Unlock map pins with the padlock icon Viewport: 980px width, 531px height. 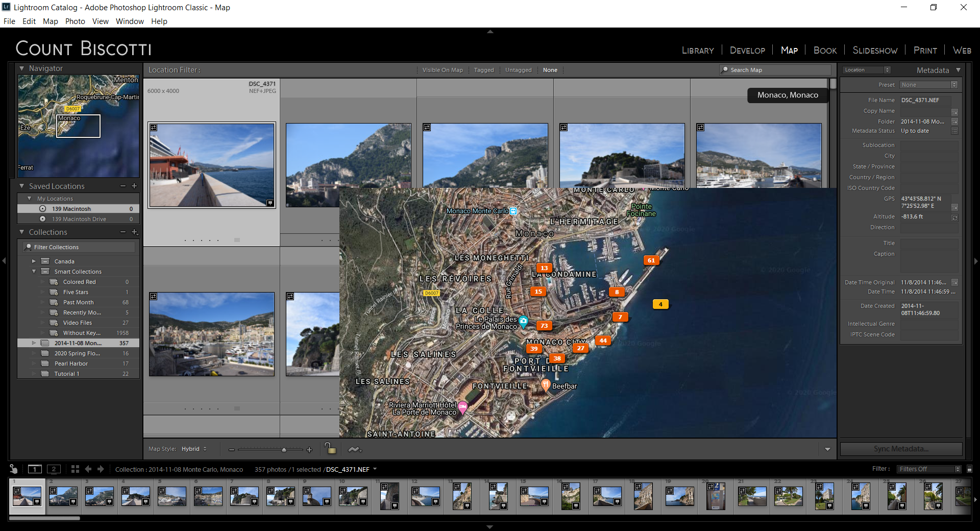tap(330, 449)
